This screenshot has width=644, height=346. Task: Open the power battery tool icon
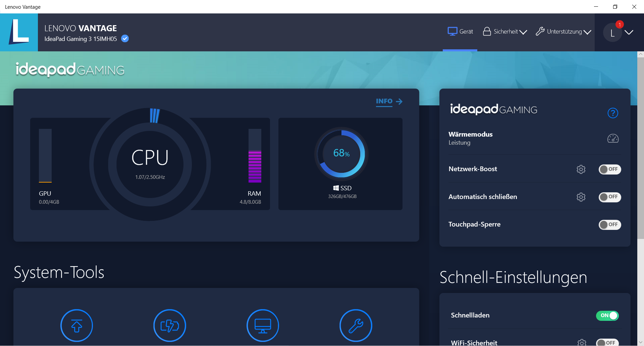[170, 326]
